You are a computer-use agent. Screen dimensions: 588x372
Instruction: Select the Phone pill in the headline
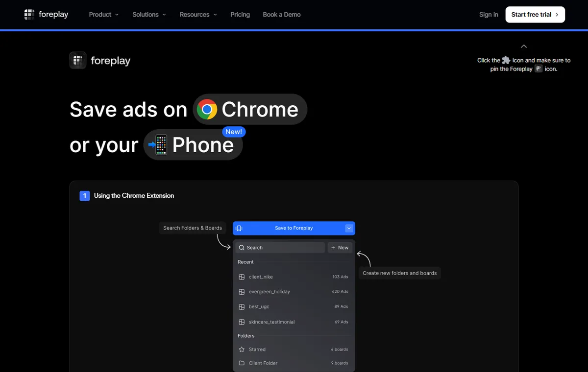(x=193, y=145)
